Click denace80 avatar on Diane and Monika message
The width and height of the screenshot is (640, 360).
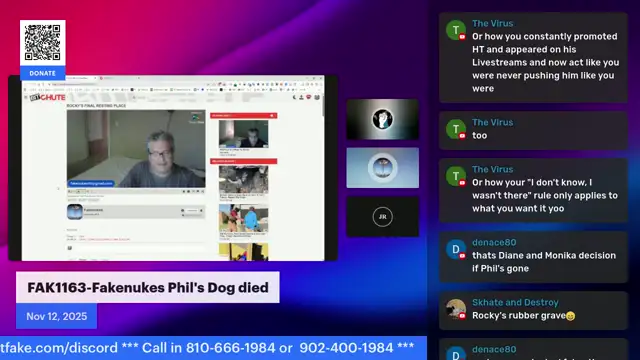[456, 249]
